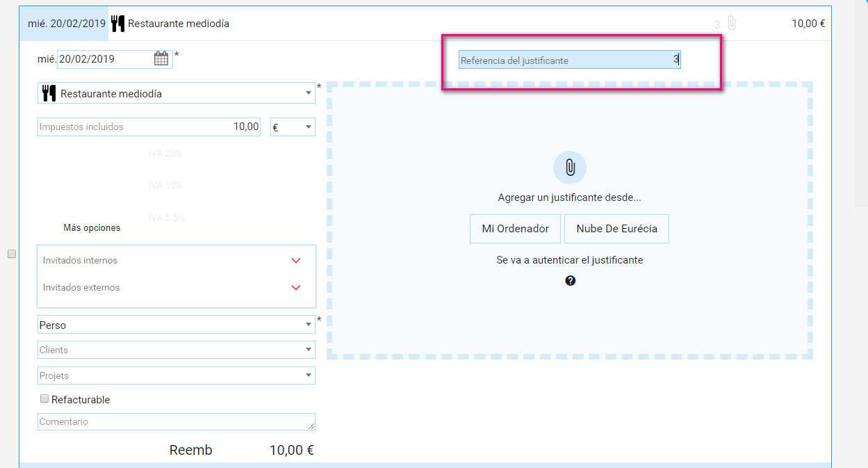The width and height of the screenshot is (868, 468).
Task: Click the Comentario text area
Action: [177, 422]
